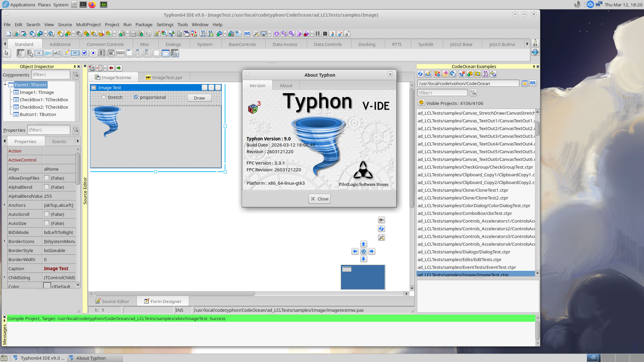The width and height of the screenshot is (644, 362).
Task: Click the wrench tools icon near form preview
Action: click(x=381, y=238)
